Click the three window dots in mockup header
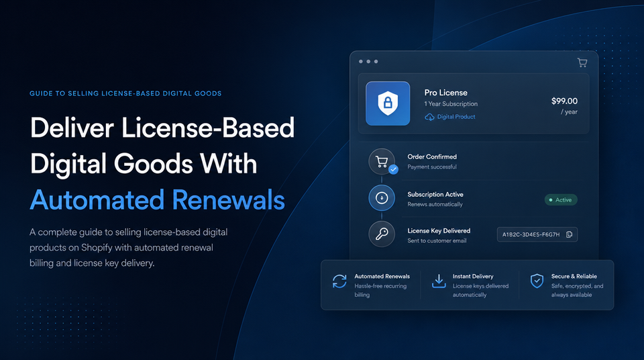This screenshot has height=360, width=644. tap(368, 62)
